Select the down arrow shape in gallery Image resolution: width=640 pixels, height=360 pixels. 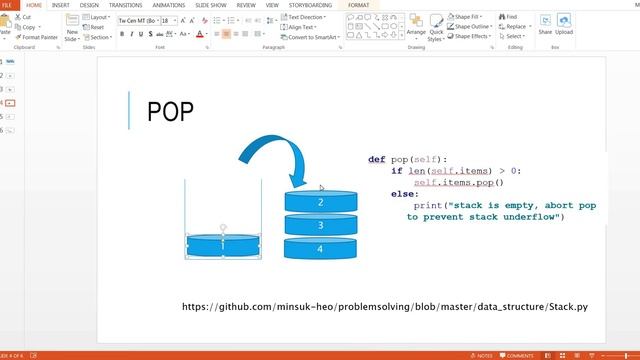pos(393,35)
